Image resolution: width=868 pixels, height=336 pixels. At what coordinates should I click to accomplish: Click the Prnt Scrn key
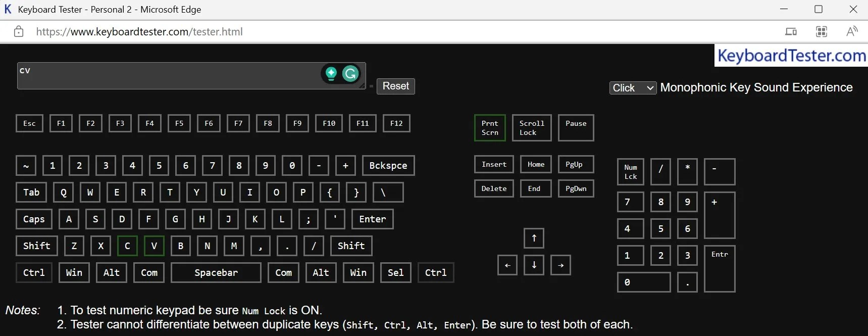tap(490, 128)
